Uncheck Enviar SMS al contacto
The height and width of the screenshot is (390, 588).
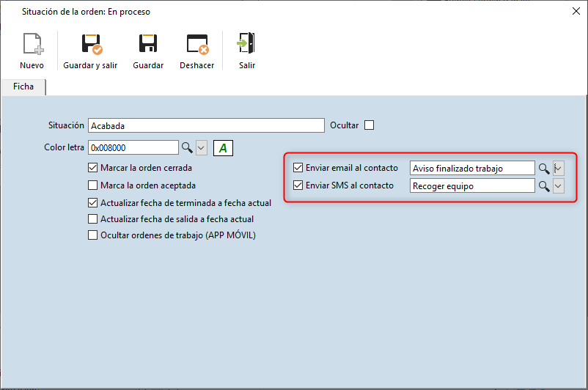(298, 185)
